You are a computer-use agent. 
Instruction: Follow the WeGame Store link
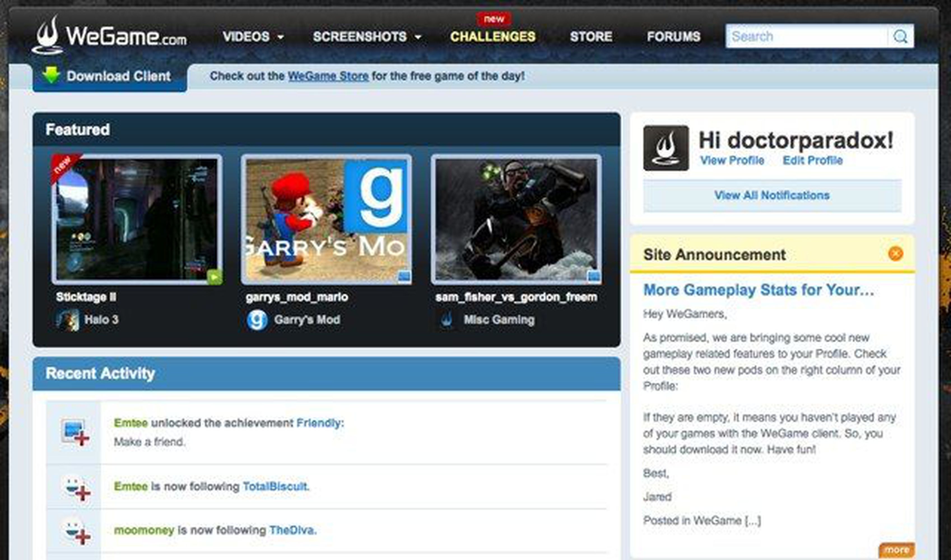click(x=328, y=76)
